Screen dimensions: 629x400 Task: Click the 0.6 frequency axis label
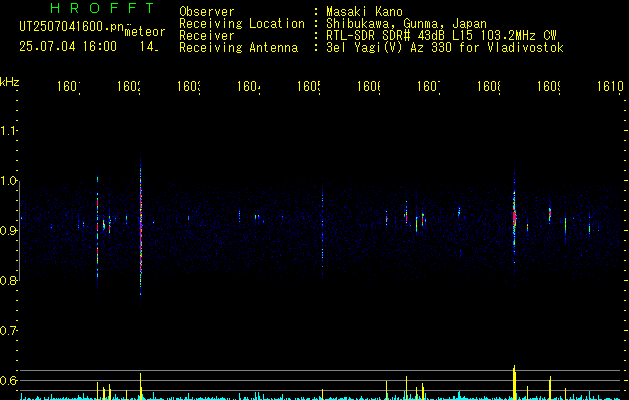[8, 380]
